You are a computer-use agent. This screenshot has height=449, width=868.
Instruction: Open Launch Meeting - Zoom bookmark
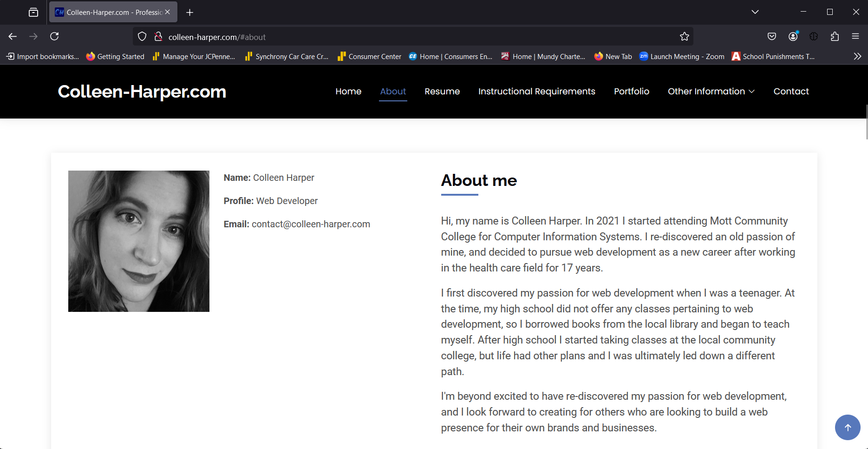coord(682,56)
